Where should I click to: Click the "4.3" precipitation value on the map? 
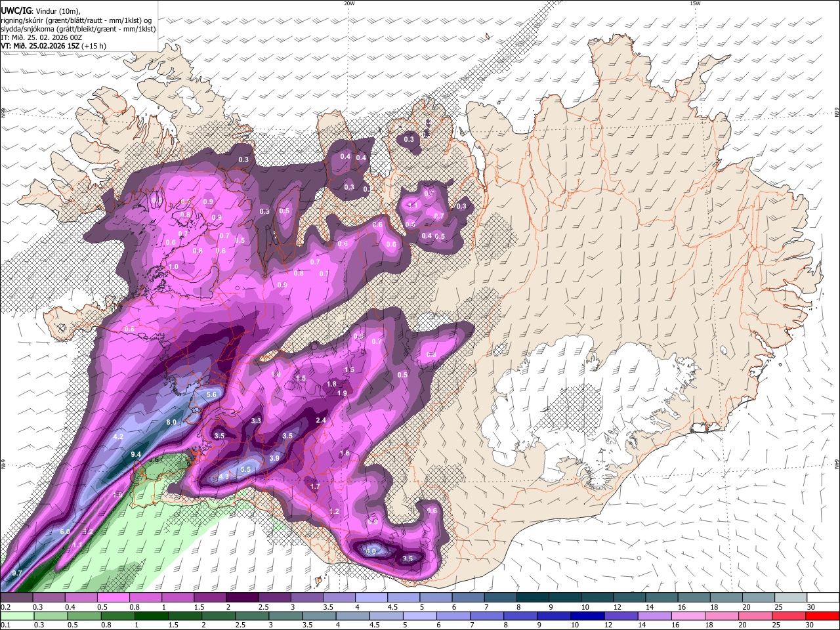pos(224,476)
